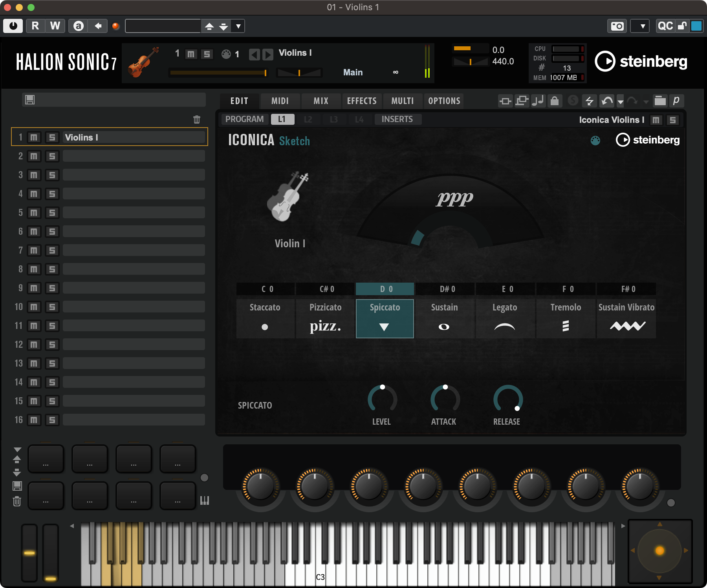Load the next preset with the down arrow
This screenshot has width=707, height=588.
[223, 26]
